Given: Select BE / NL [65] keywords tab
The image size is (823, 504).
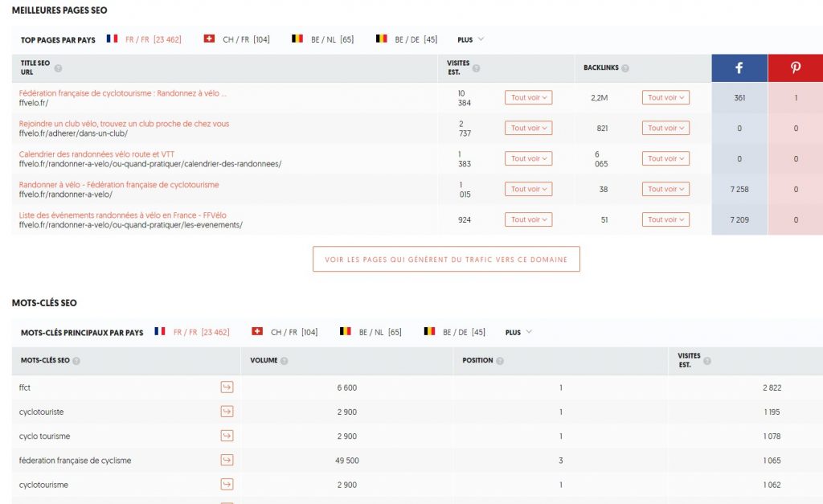Looking at the screenshot, I should [x=380, y=332].
